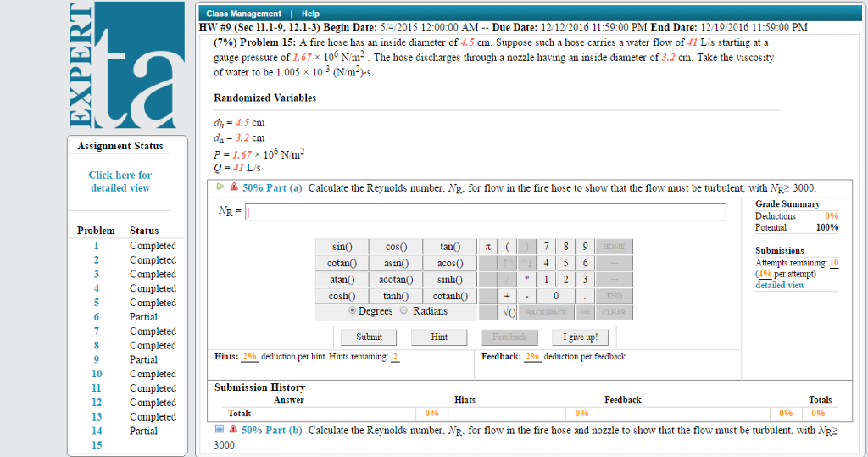868x457 pixels.
Task: Click the NR answer input field
Action: (x=486, y=212)
